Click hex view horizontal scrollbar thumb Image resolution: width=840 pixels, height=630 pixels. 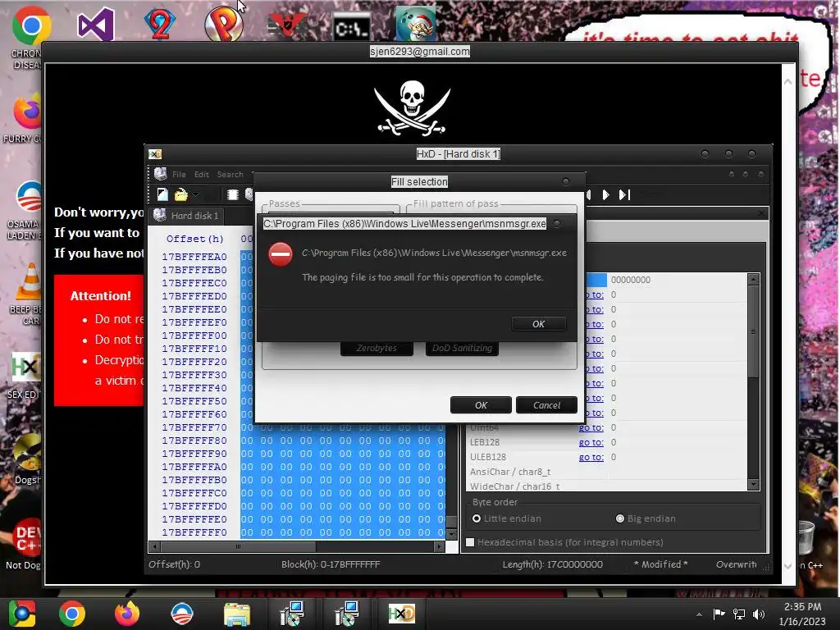(x=238, y=546)
